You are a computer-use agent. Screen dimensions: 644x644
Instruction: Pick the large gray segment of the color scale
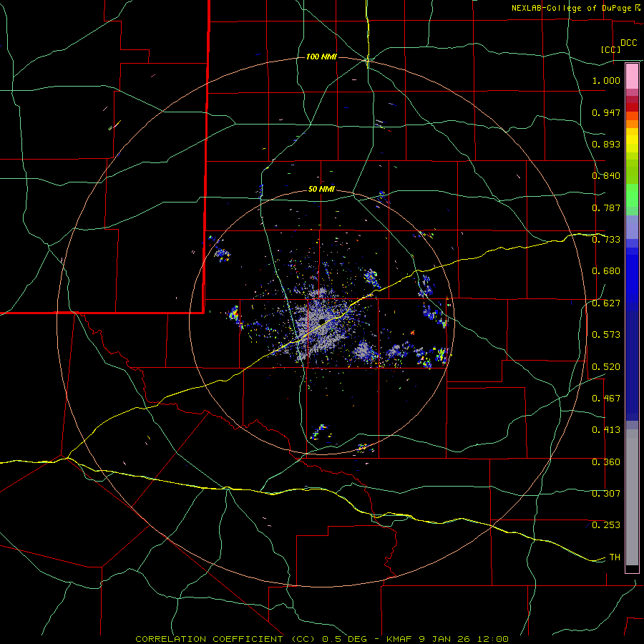tap(632, 497)
